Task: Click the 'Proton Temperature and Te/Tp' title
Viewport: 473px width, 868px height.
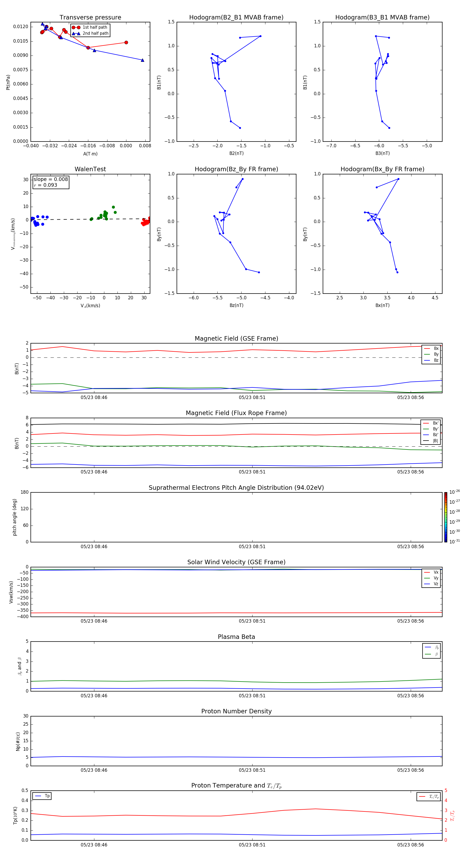Action: pyautogui.click(x=236, y=786)
